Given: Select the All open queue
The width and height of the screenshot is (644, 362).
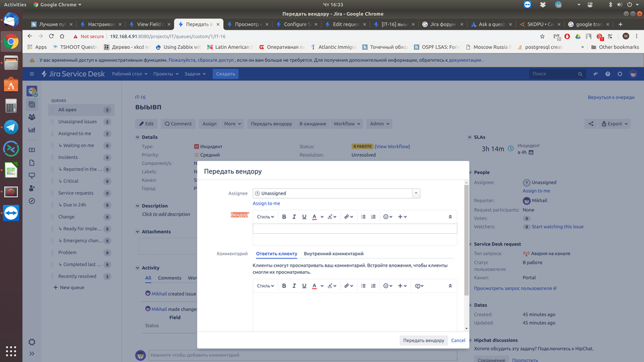Looking at the screenshot, I should click(81, 110).
